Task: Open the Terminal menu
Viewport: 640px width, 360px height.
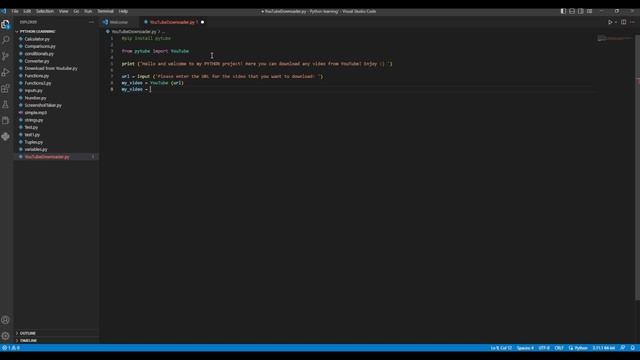Action: point(105,11)
